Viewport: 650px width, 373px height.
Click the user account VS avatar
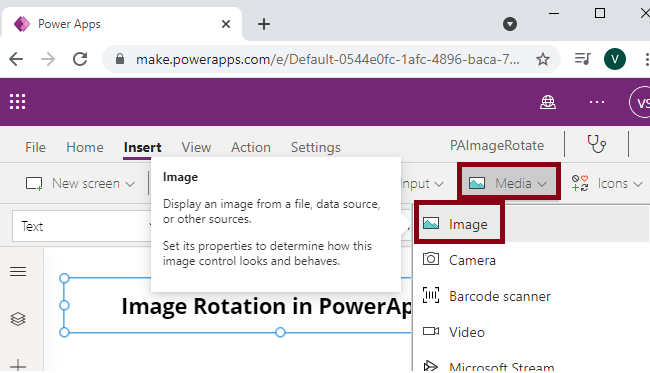click(640, 102)
